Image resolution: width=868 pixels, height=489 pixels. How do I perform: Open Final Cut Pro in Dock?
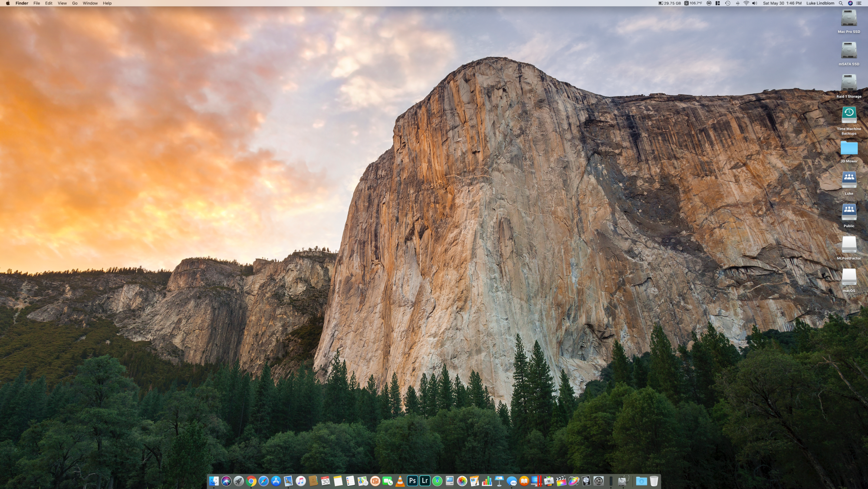(561, 481)
